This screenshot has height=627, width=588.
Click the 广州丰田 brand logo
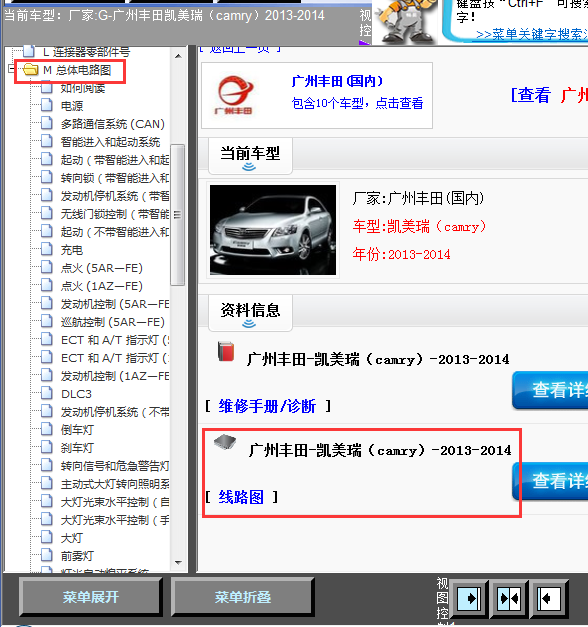[234, 95]
